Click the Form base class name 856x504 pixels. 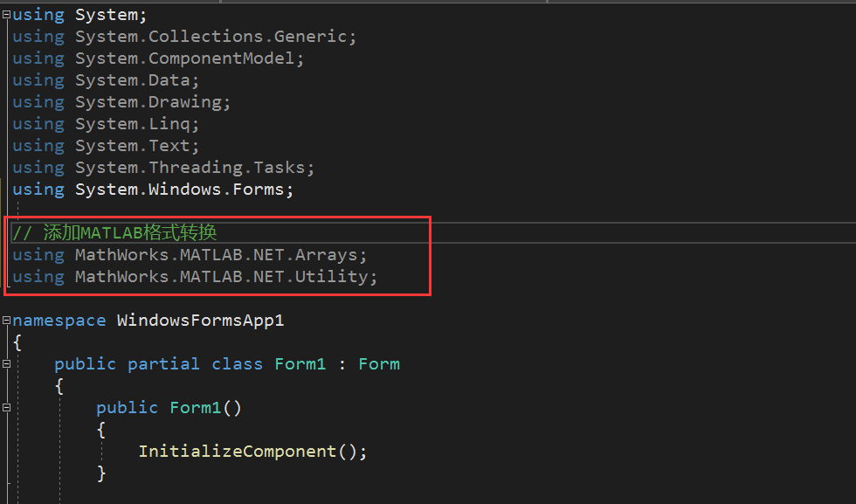[x=379, y=364]
